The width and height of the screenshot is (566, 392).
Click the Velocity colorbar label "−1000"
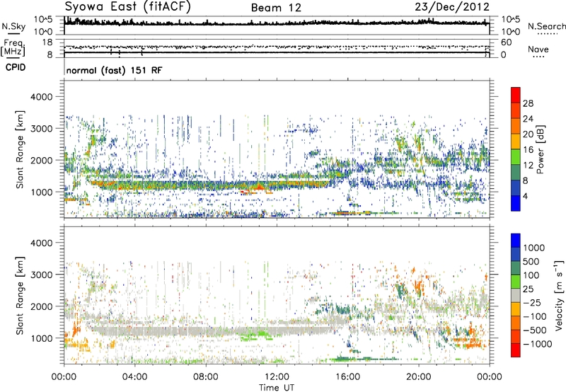tap(537, 344)
